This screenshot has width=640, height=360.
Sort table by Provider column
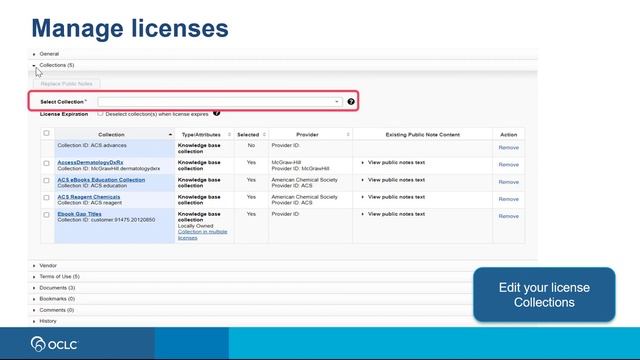click(x=348, y=135)
